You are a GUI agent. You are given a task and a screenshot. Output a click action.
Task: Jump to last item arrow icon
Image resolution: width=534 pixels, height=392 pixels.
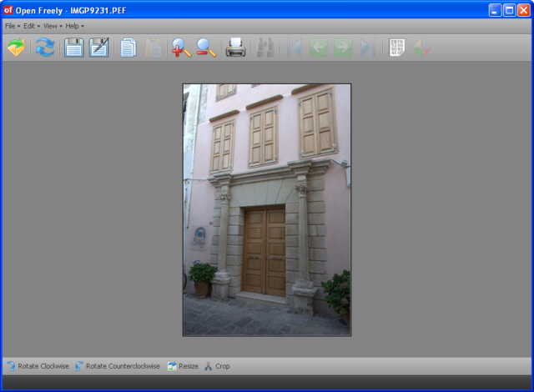368,48
